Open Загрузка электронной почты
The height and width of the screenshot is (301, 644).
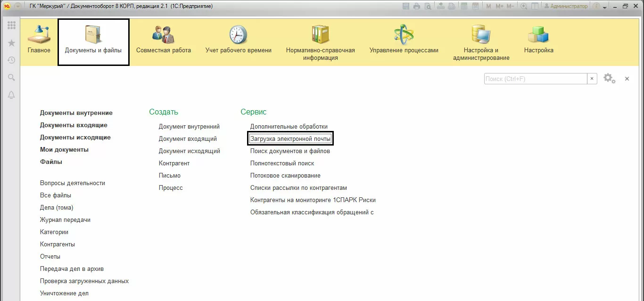pos(290,139)
